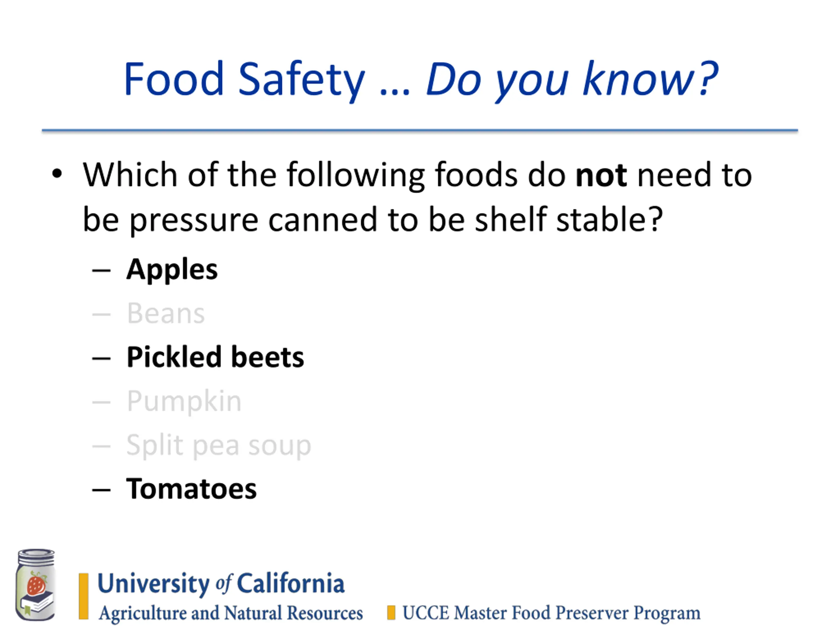Select the faded Pumpkin option

(184, 402)
